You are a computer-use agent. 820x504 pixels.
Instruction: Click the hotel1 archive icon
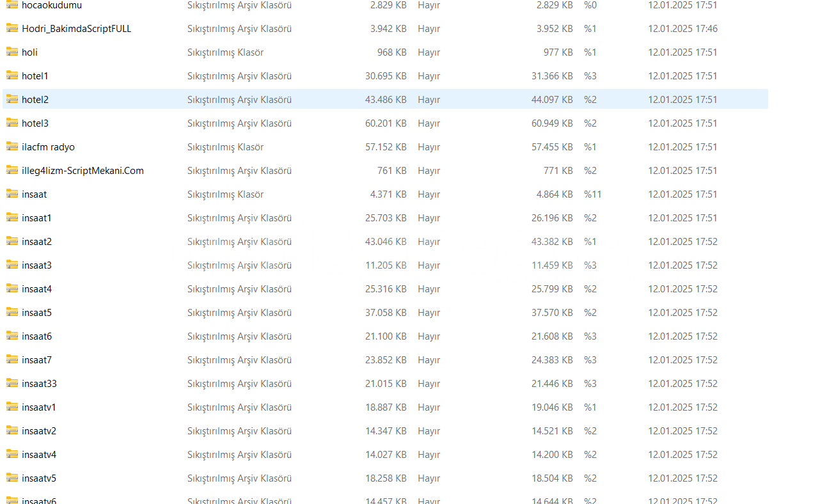(12, 75)
